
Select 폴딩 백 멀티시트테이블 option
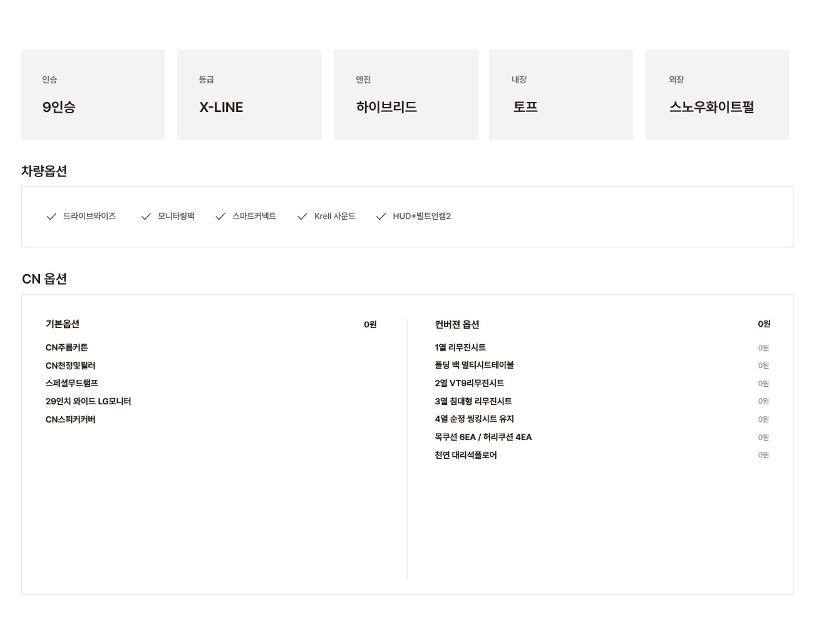click(x=474, y=365)
